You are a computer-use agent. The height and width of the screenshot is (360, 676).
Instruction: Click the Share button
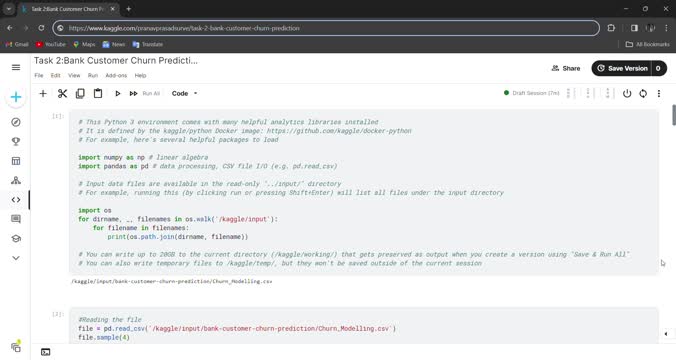coord(566,68)
